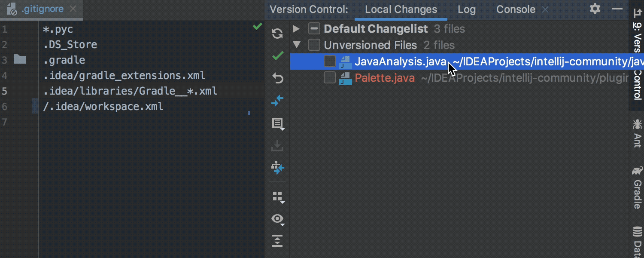Check the JavaAnalysis.java checkbox
644x258 pixels.
[330, 61]
